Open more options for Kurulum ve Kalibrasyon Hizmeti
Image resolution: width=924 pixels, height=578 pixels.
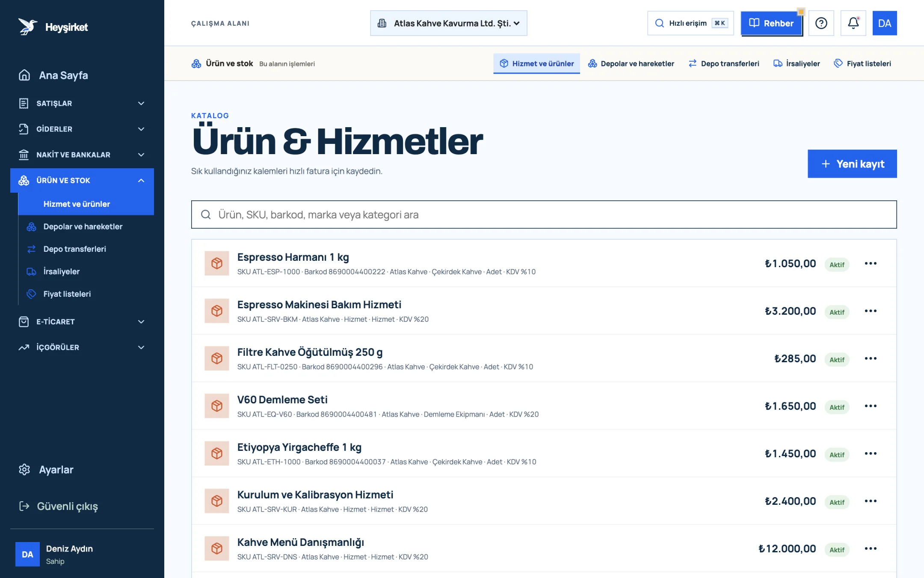[x=871, y=501]
